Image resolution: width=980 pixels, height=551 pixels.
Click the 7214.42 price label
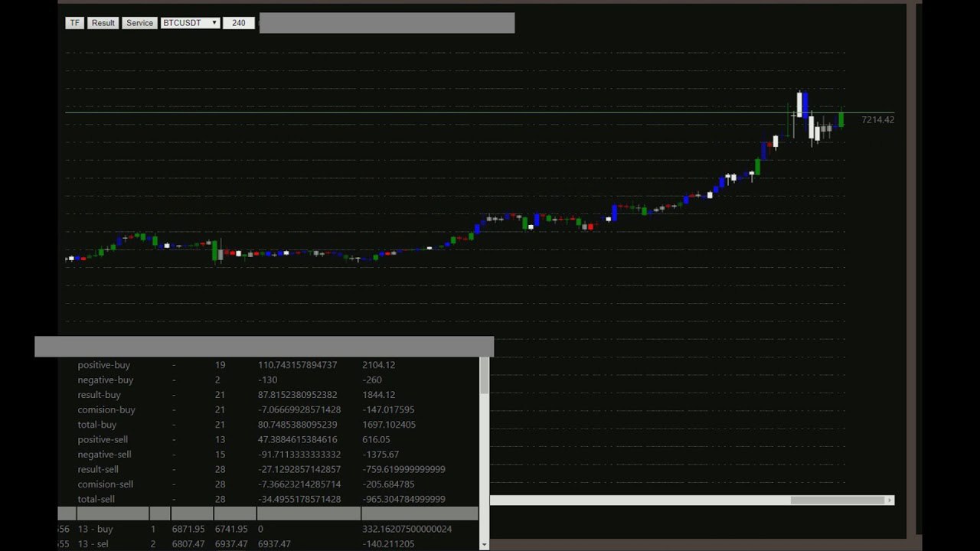[x=877, y=120]
